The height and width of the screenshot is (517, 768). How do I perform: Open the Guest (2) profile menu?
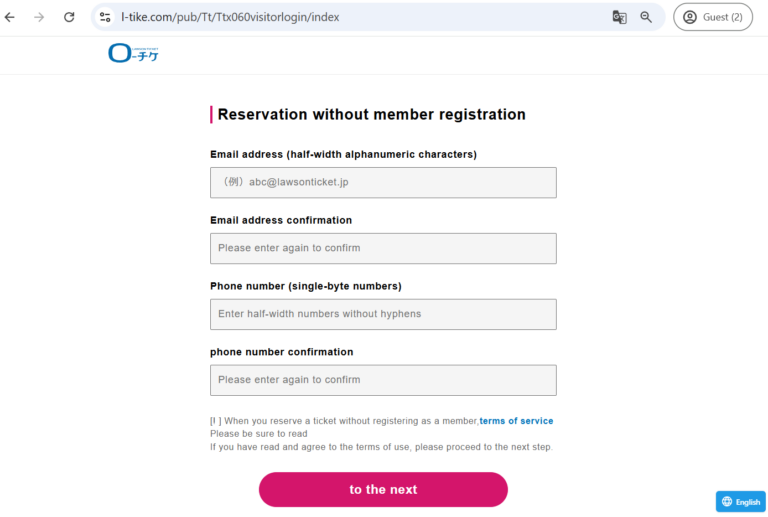(713, 17)
